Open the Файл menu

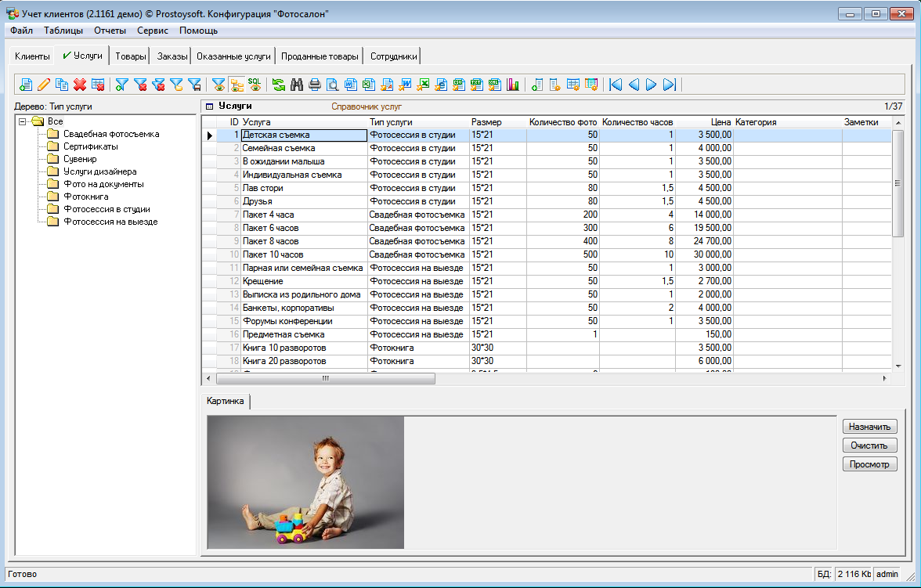point(22,31)
